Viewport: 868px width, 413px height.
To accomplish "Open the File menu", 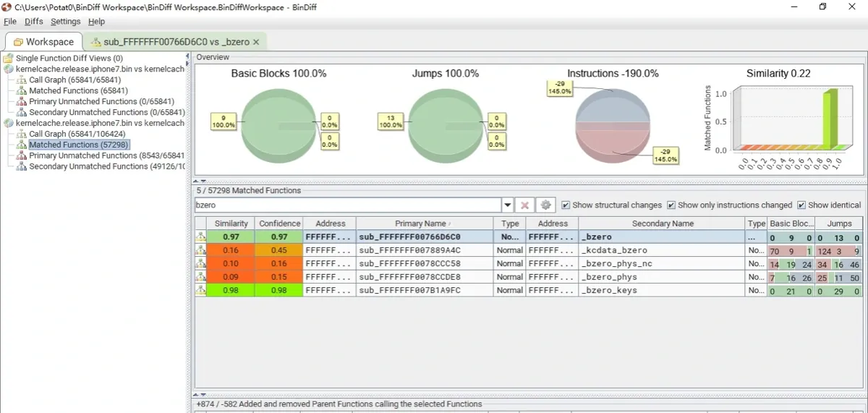I will click(10, 22).
